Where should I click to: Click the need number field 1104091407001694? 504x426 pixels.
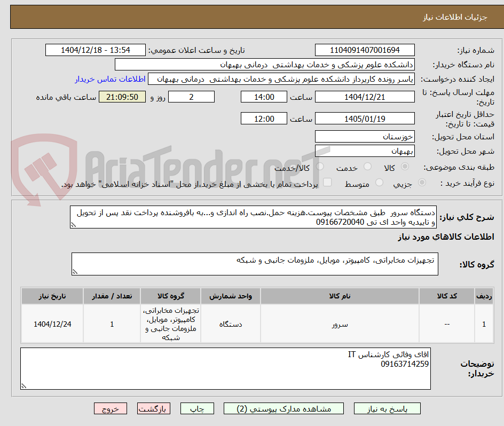[365, 50]
